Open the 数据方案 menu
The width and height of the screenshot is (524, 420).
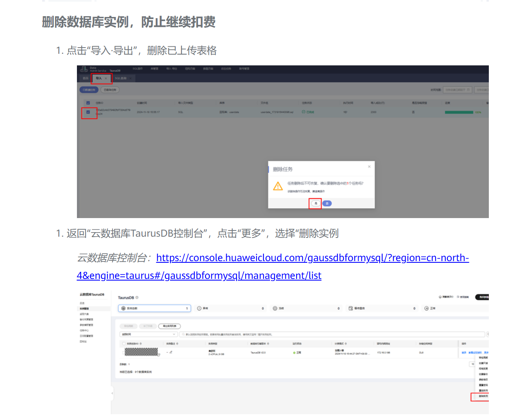click(x=208, y=69)
